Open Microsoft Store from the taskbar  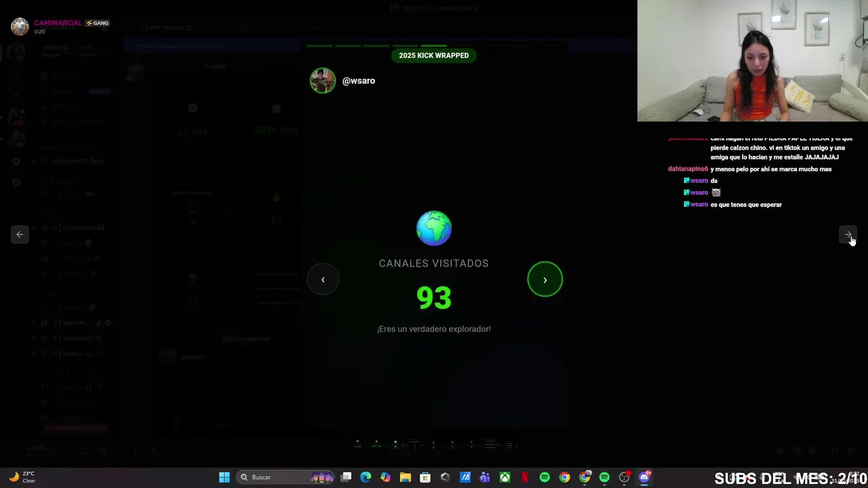pyautogui.click(x=425, y=477)
